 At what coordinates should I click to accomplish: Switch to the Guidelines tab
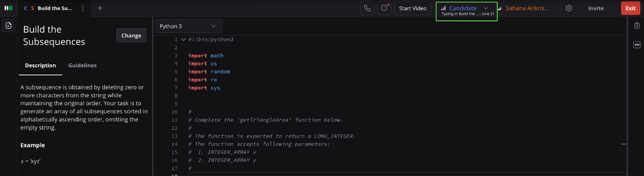(x=82, y=65)
